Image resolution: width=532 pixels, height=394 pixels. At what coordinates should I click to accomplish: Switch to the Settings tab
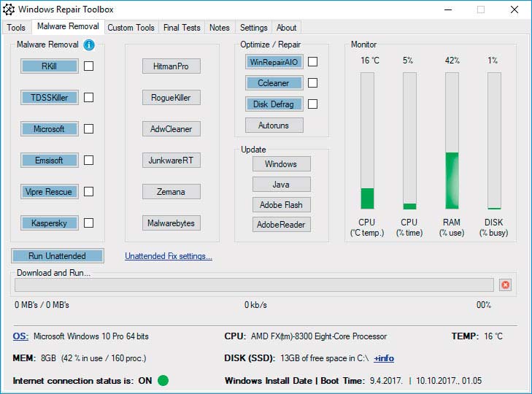[254, 28]
